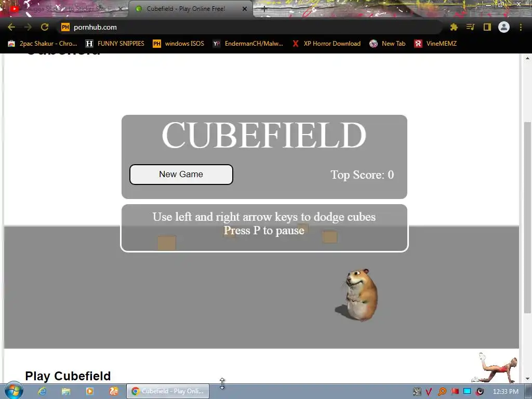Start a New Game in Cubefield

pyautogui.click(x=181, y=175)
